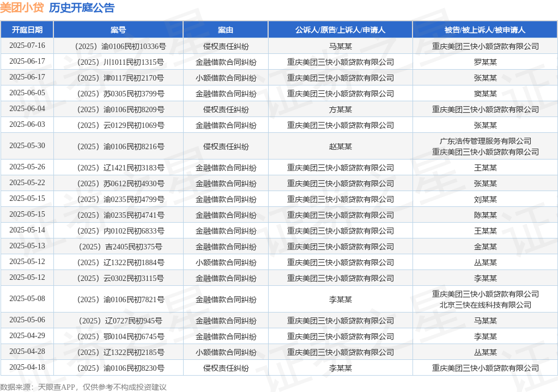Screen dimensions: 558x392
Task: Click defendant 王某某 in the 2025-05-26 row
Action: click(x=485, y=168)
